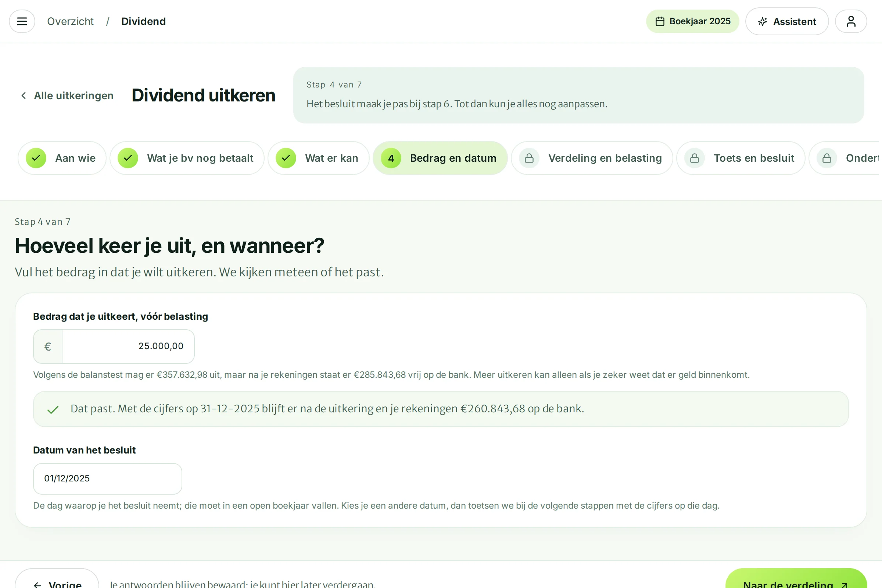Click the back chevron beside Alle uitkeringen
The width and height of the screenshot is (882, 588).
(x=24, y=96)
